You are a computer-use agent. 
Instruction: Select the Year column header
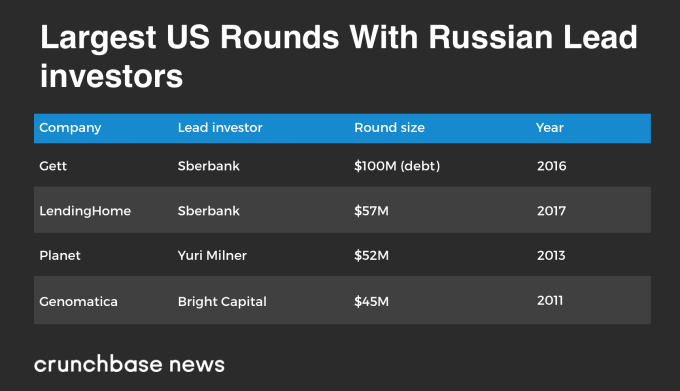click(x=549, y=127)
